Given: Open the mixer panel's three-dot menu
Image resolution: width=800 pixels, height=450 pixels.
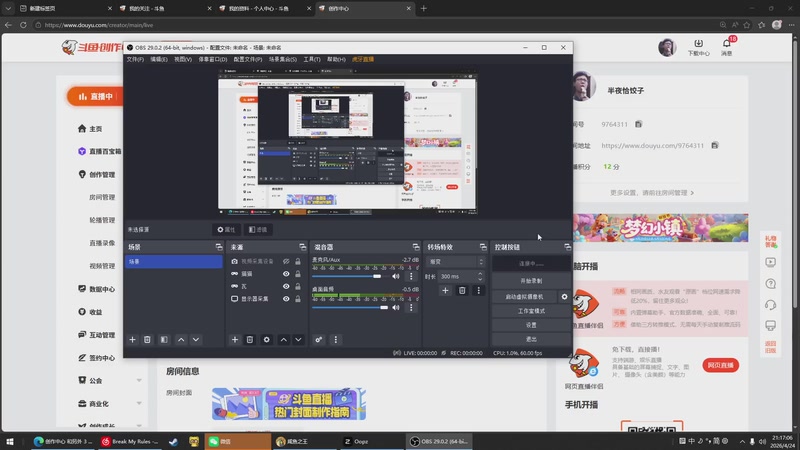Looking at the screenshot, I should point(335,340).
